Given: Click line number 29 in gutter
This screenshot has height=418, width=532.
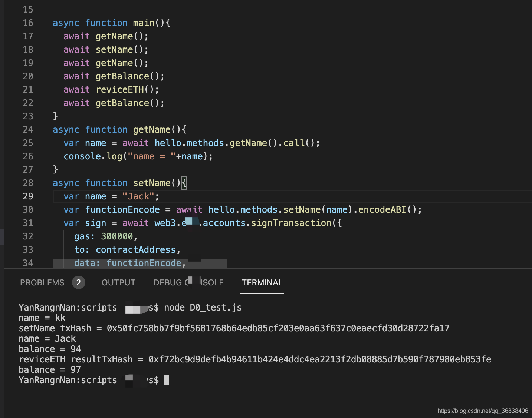Looking at the screenshot, I should (28, 196).
